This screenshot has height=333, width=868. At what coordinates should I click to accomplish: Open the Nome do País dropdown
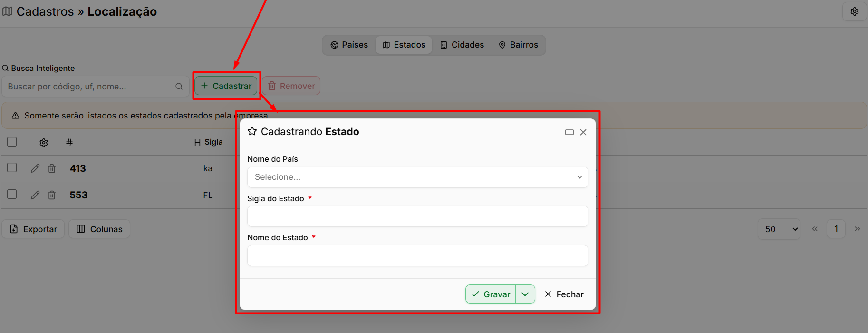point(417,177)
